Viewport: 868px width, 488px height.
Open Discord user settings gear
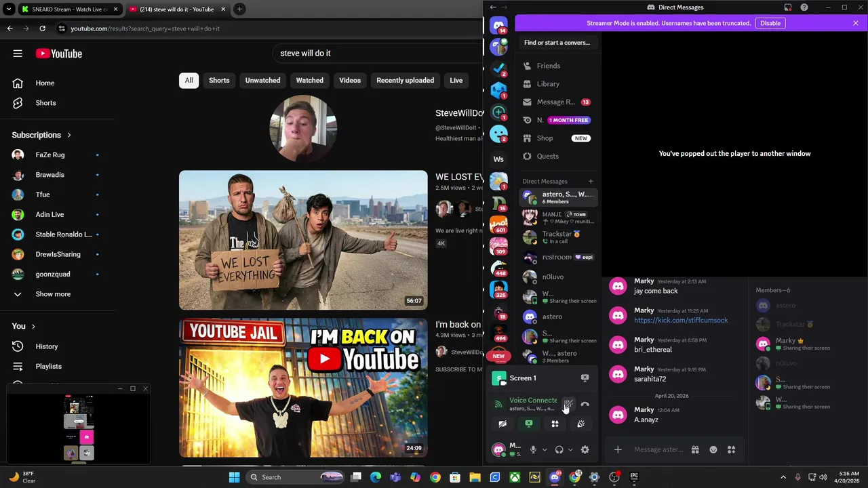585,449
